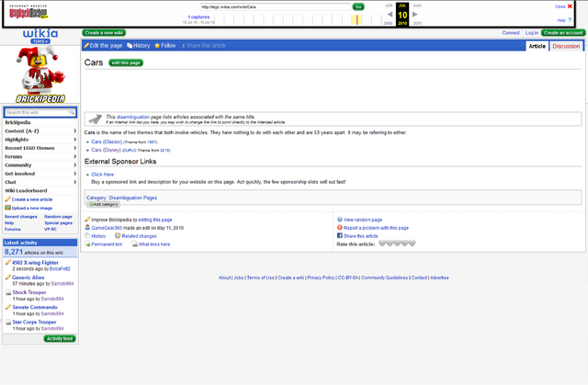Click the red Report a problem icon
The width and height of the screenshot is (588, 385).
(340, 228)
